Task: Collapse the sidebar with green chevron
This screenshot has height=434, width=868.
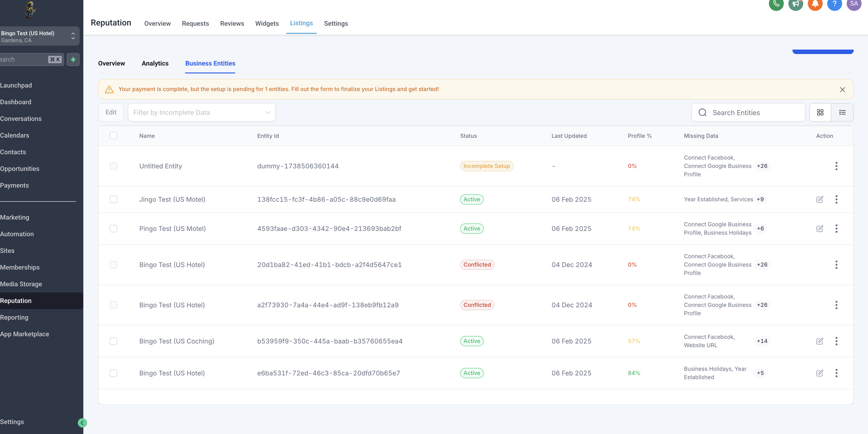Action: point(82,422)
